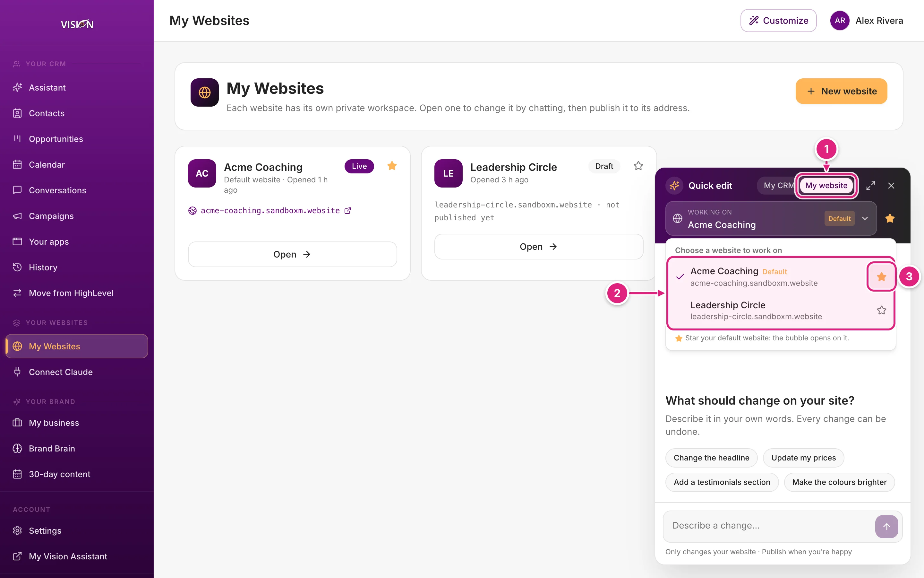Toggle default star for Acme Coaching in list

coord(881,277)
